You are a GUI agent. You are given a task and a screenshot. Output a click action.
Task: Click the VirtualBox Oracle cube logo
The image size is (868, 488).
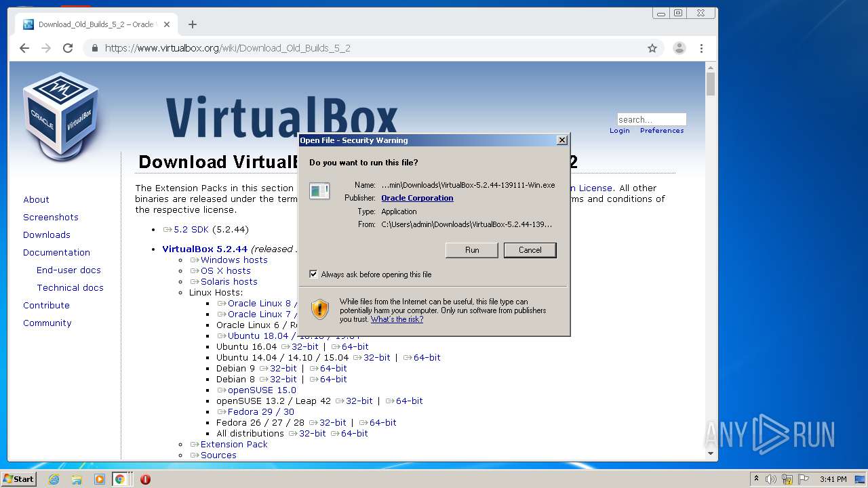61,115
